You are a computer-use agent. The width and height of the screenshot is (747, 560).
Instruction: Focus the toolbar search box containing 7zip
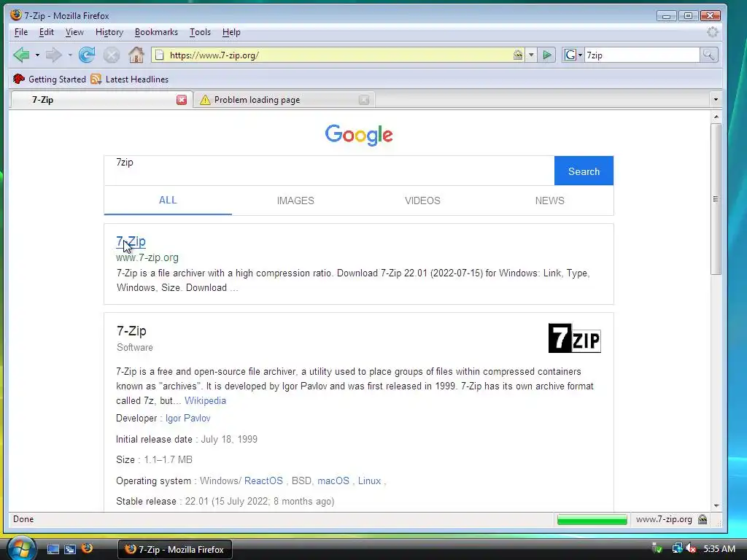642,55
